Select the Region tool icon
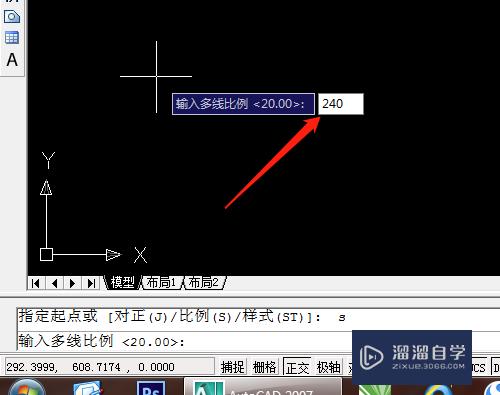 (x=12, y=17)
